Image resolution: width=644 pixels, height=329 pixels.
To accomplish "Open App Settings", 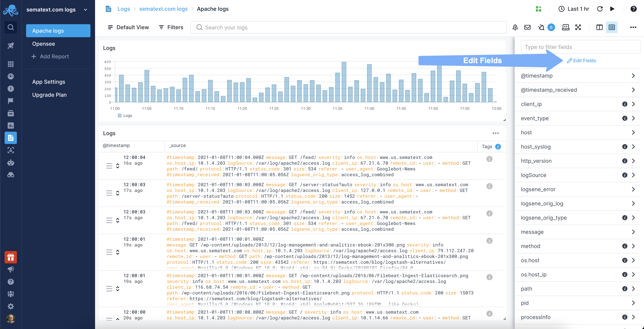I will click(48, 82).
